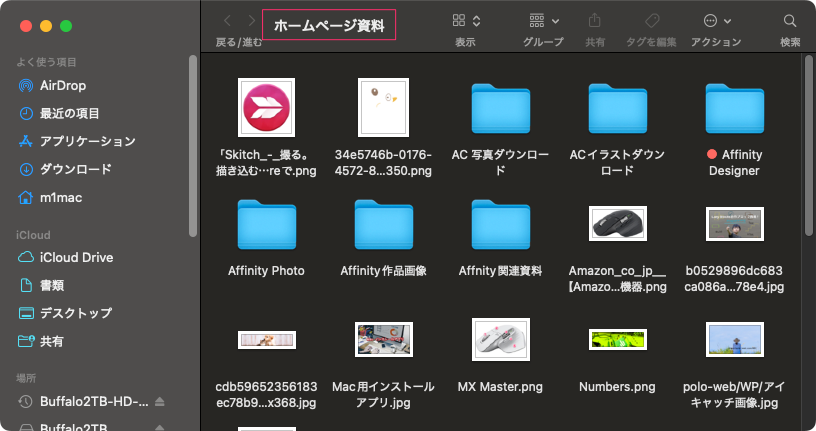Click the ホームページ資料 window title
816x431 pixels.
click(x=329, y=25)
